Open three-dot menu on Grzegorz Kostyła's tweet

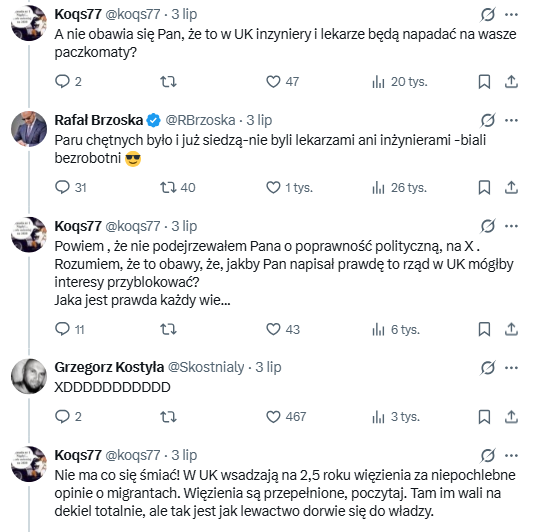511,367
